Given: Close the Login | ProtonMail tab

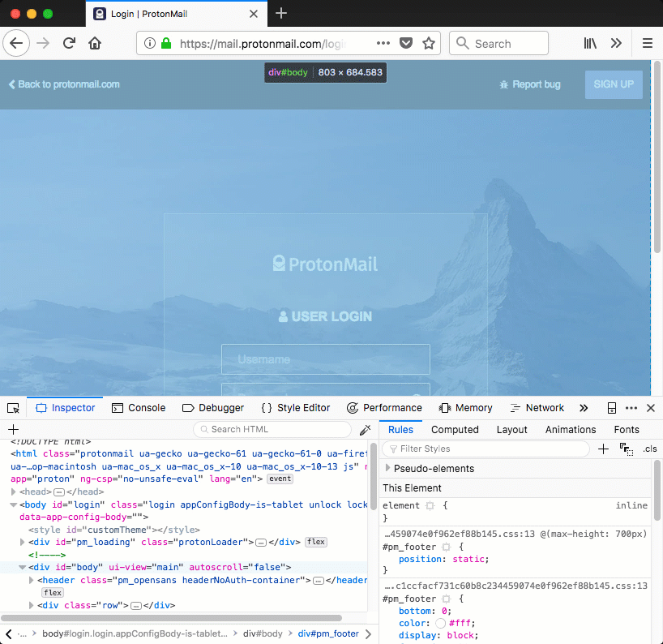Looking at the screenshot, I should coord(253,14).
